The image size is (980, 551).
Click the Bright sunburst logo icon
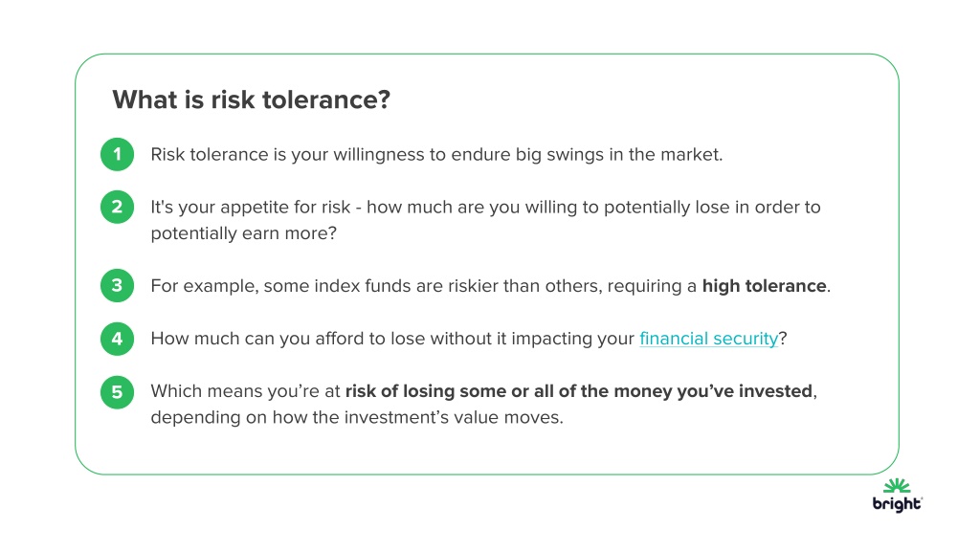tap(897, 486)
